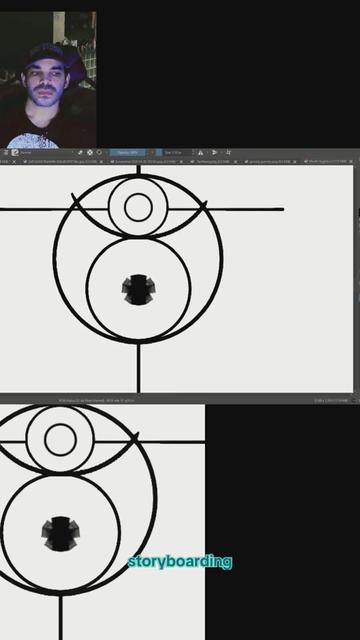360x640 pixels.
Task: Toggle the preserve alpha icon
Action: 89,153
